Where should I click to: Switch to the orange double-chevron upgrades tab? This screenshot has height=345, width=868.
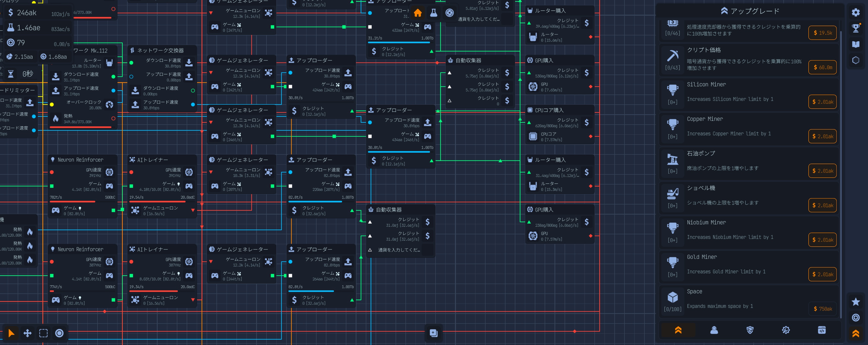(x=678, y=330)
